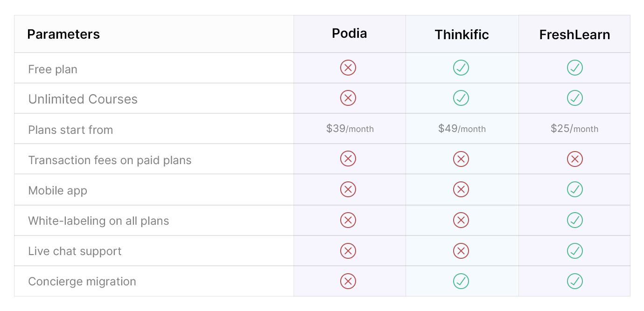Select the Podia column header
Screen dimensions: 644x311
(x=350, y=34)
